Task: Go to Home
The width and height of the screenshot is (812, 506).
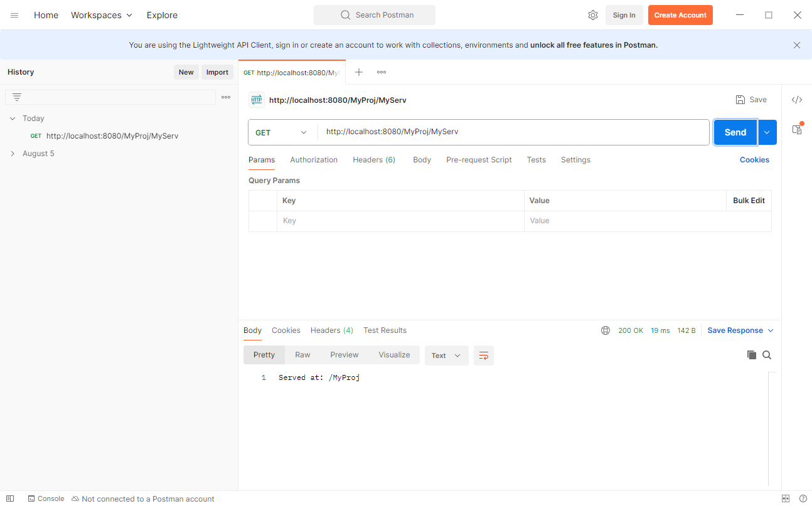Action: 46,15
